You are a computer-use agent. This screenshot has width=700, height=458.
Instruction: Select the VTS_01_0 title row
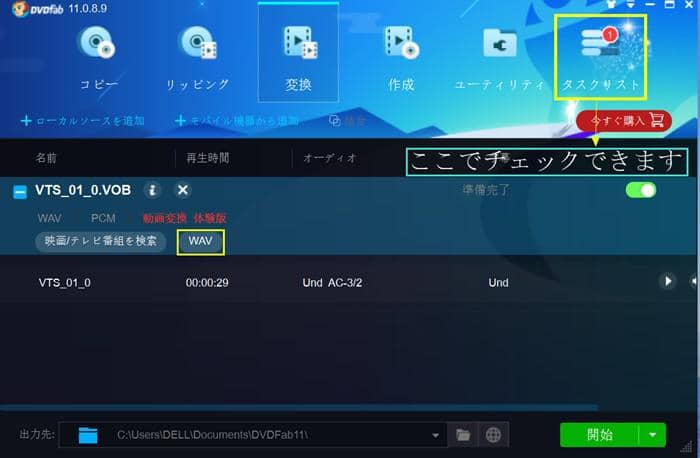pyautogui.click(x=350, y=282)
